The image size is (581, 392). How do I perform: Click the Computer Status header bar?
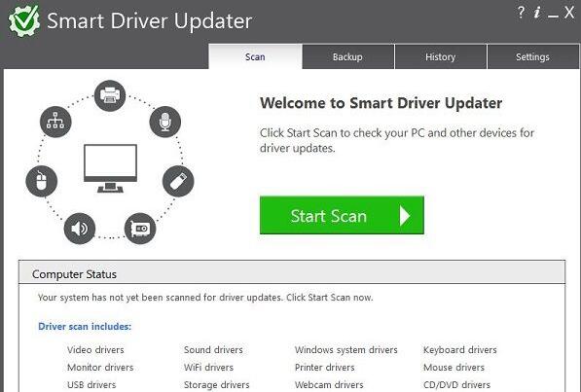pos(292,273)
